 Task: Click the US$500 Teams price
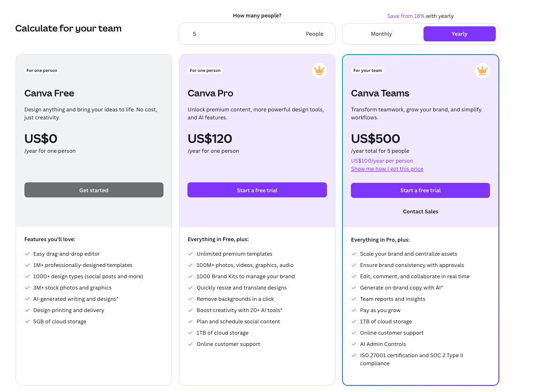[375, 139]
